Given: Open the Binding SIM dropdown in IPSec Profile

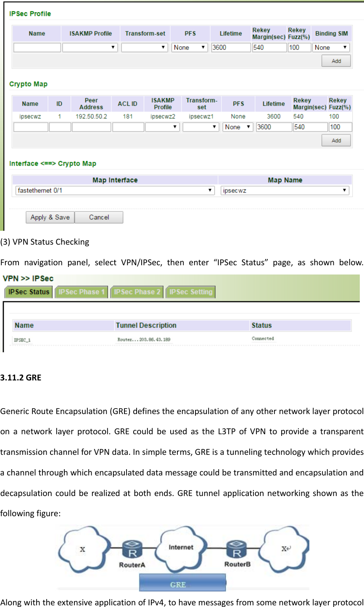Looking at the screenshot, I should point(331,48).
